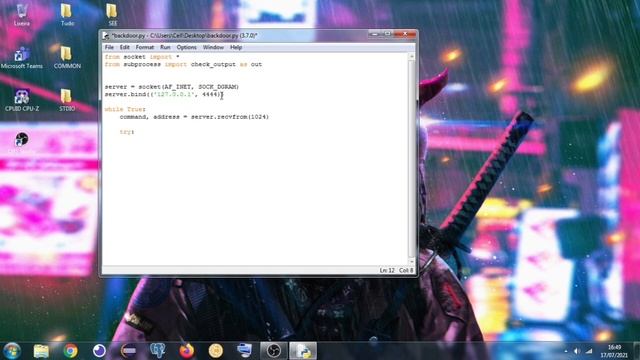
Task: Select the STDIO folder on desktop
Action: [67, 100]
